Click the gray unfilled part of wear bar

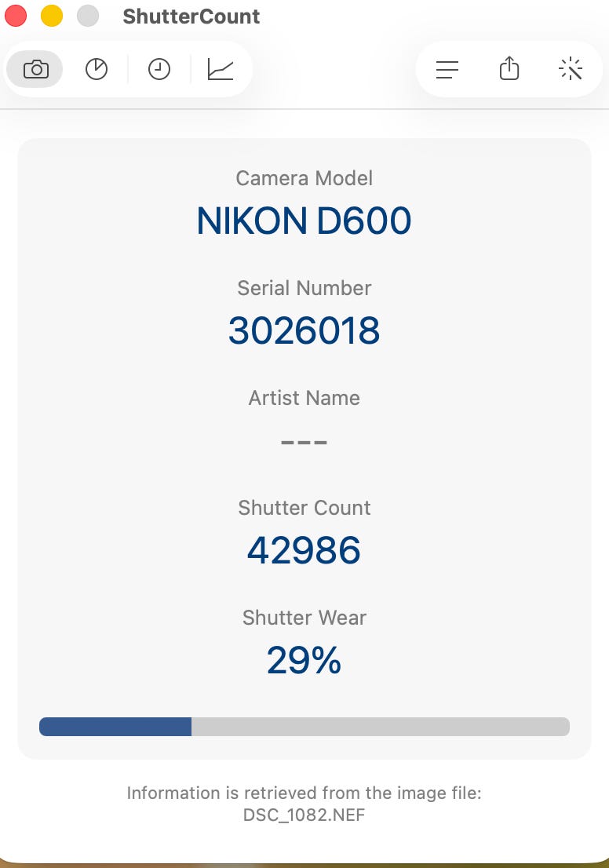click(381, 727)
